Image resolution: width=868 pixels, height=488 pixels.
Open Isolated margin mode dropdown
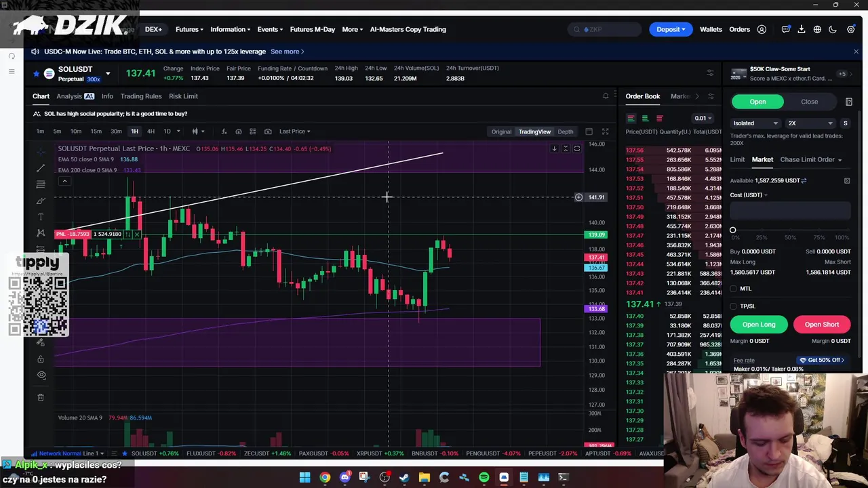[755, 123]
